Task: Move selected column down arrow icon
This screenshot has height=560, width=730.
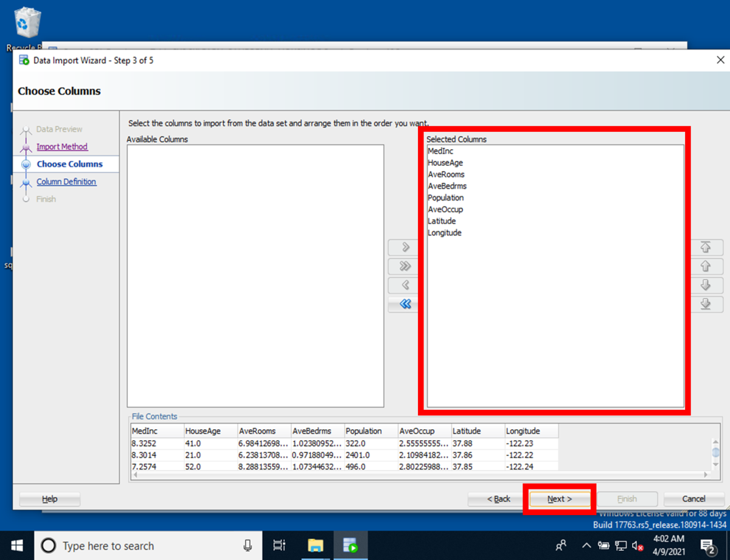Action: click(x=706, y=285)
